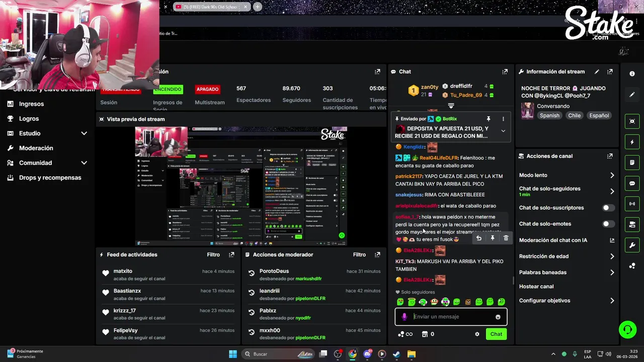The height and width of the screenshot is (362, 644).
Task: Edit stream information with pencil icon
Action: click(597, 72)
